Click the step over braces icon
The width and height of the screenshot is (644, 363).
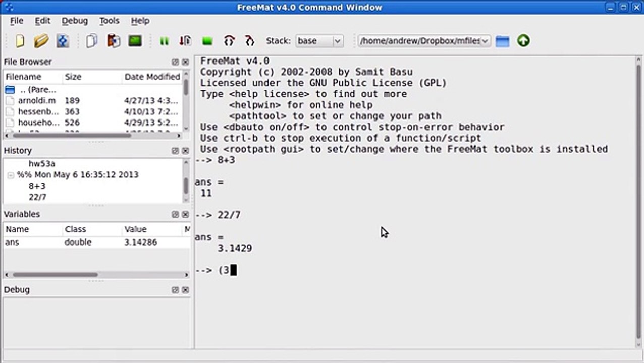click(x=229, y=41)
